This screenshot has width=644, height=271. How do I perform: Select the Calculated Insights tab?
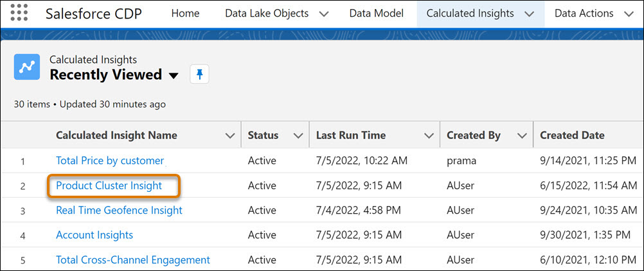pos(470,14)
